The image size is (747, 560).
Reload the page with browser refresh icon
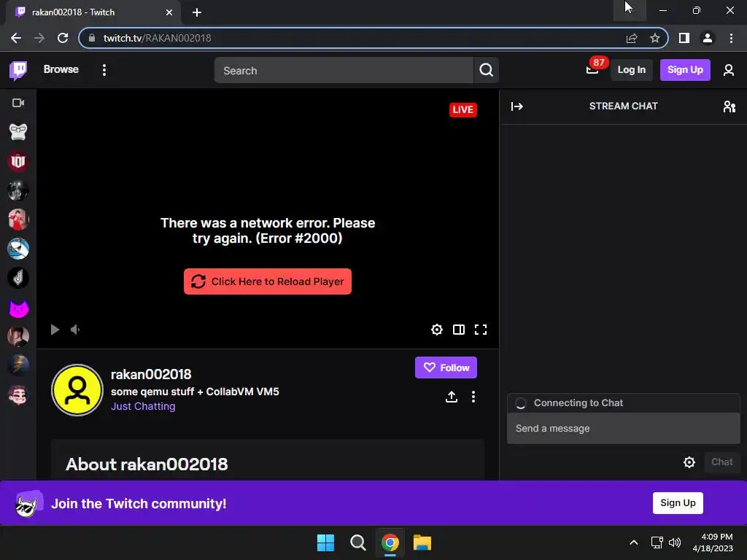(63, 38)
